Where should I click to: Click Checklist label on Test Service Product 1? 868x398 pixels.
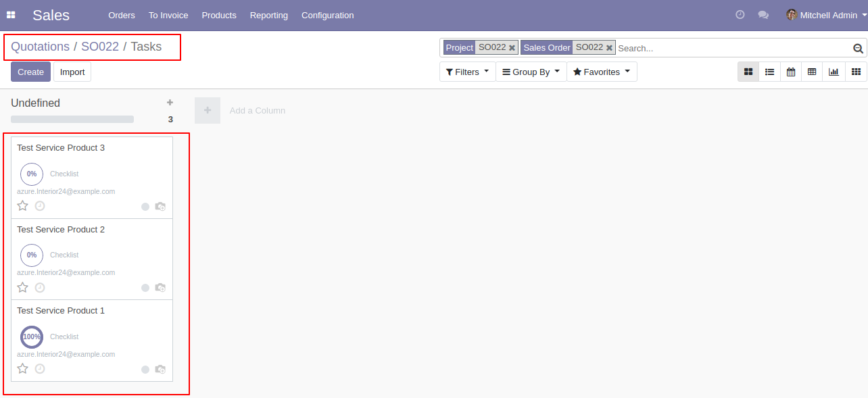[64, 337]
